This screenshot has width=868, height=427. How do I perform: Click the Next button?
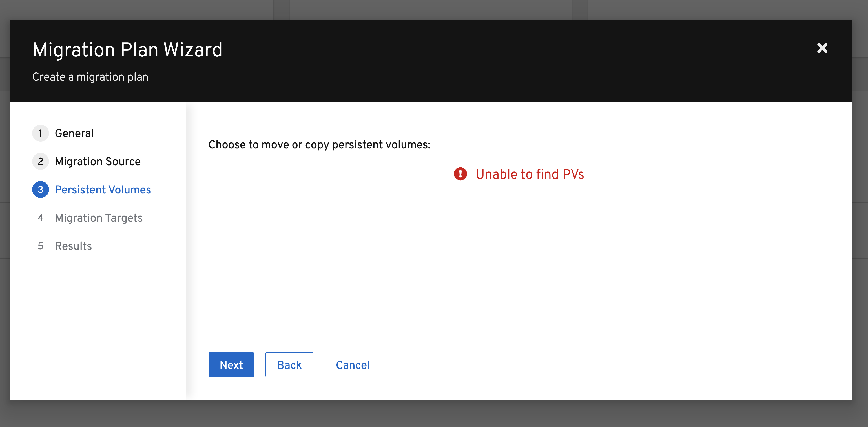tap(231, 365)
